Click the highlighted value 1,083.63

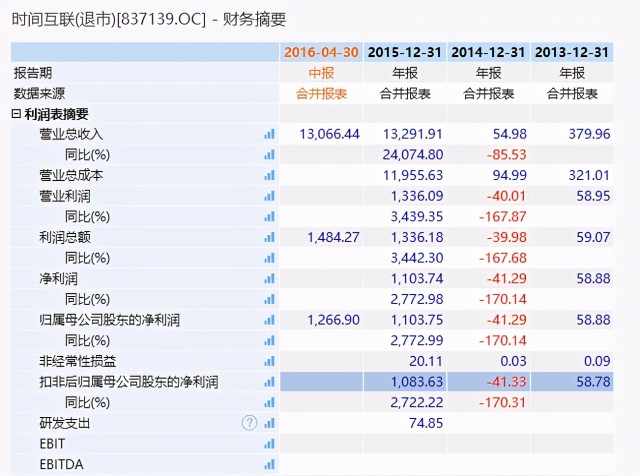click(x=417, y=382)
